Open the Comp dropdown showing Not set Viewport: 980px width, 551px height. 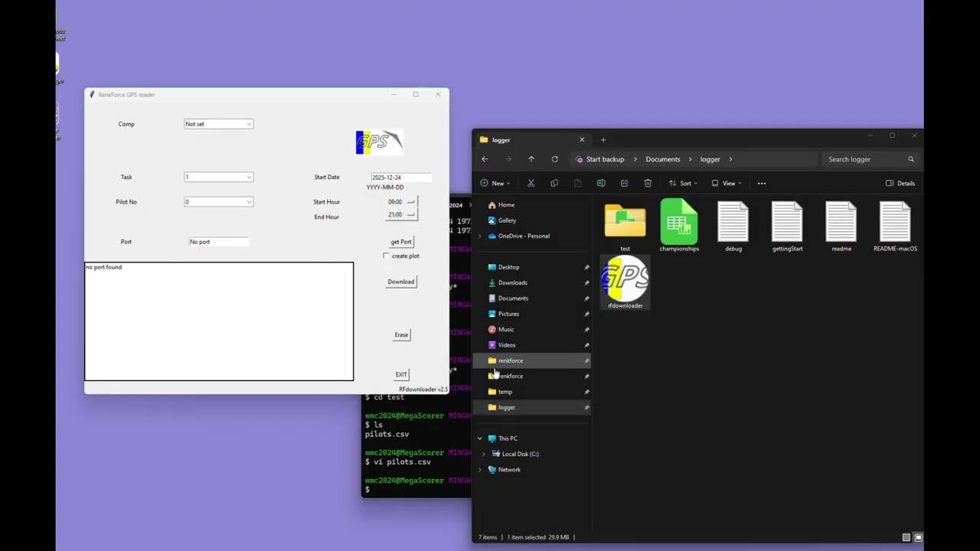click(x=218, y=124)
